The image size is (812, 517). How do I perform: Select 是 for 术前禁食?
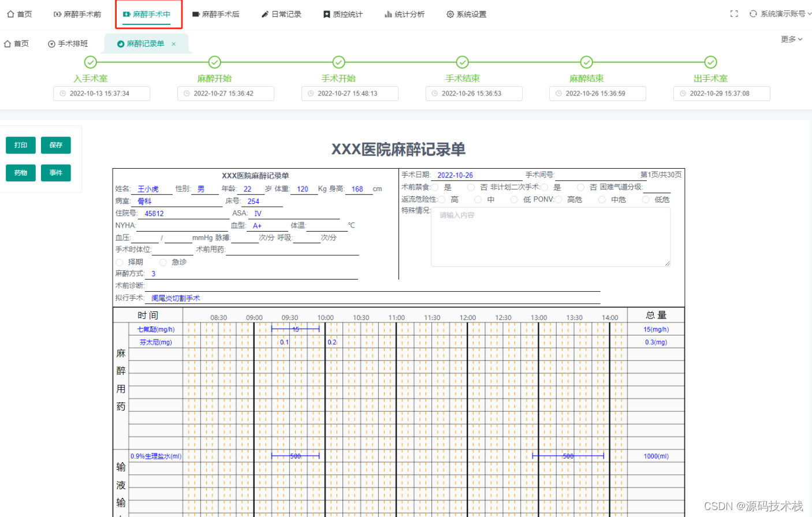[x=435, y=187]
